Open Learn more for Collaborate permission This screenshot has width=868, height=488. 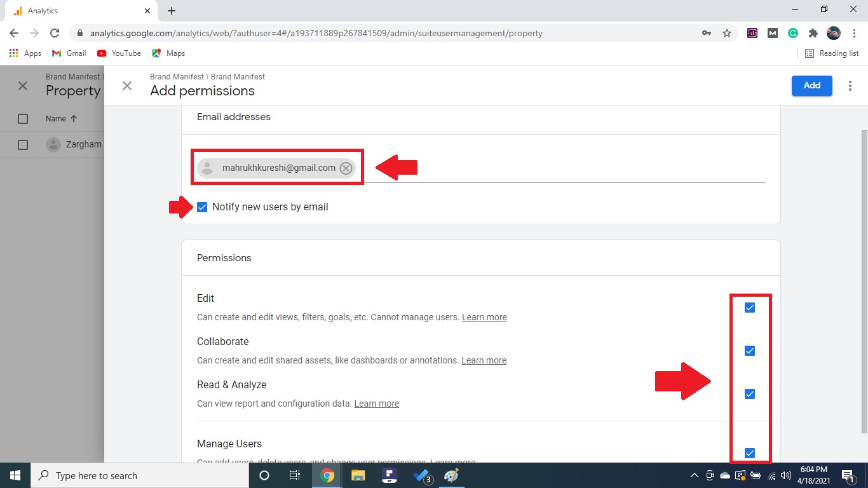(484, 360)
